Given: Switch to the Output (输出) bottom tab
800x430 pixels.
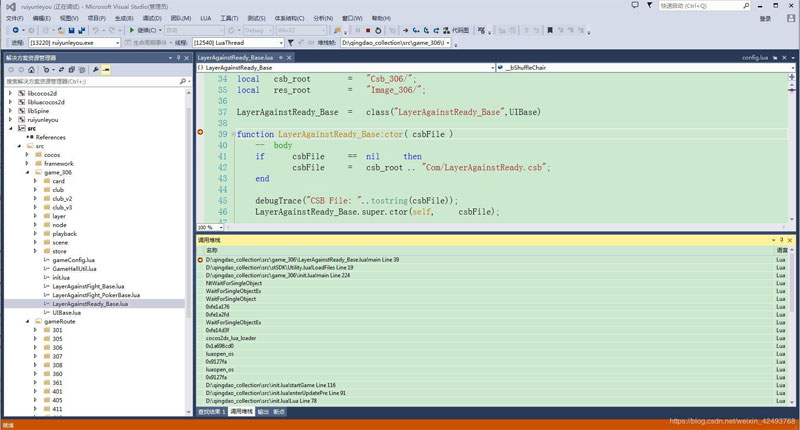Looking at the screenshot, I should point(263,412).
